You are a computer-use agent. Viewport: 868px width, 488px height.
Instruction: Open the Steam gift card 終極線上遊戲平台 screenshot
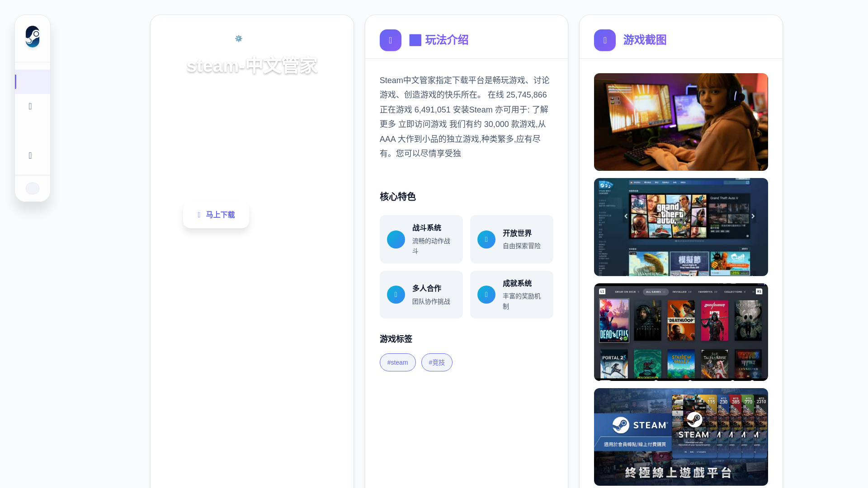[681, 437]
